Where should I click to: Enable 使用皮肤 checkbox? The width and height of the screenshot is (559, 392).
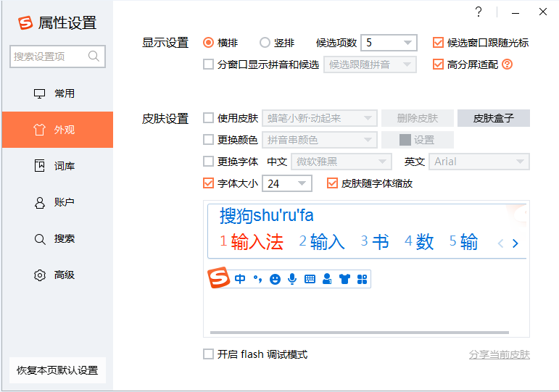[208, 118]
